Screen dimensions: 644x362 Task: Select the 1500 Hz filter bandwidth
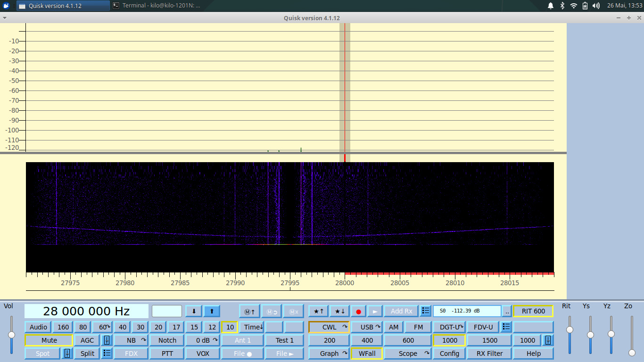[x=489, y=340]
